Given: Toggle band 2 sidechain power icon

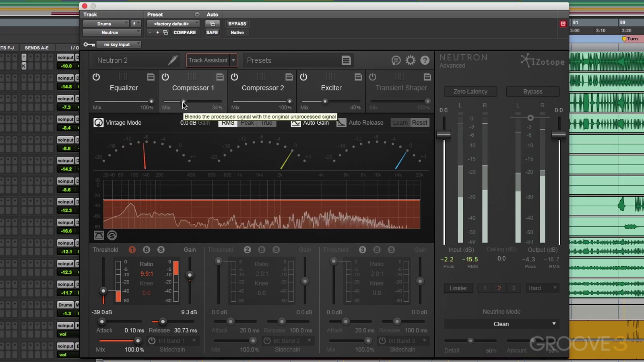Looking at the screenshot, I should [267, 341].
